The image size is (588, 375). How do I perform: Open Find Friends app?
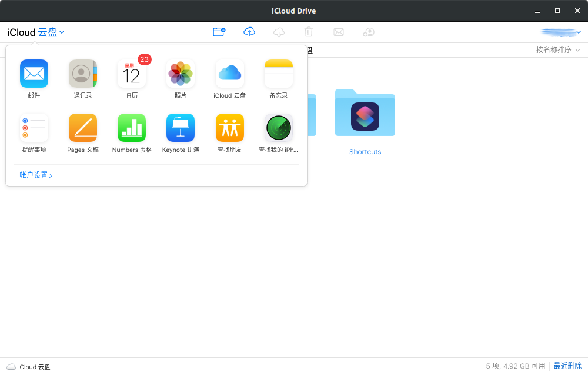click(x=230, y=128)
